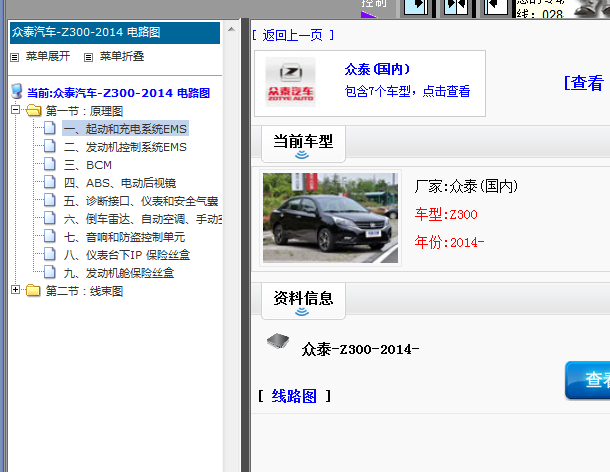
Task: Click page icon of 七、音响和防盗控制单元
Action: (50, 236)
